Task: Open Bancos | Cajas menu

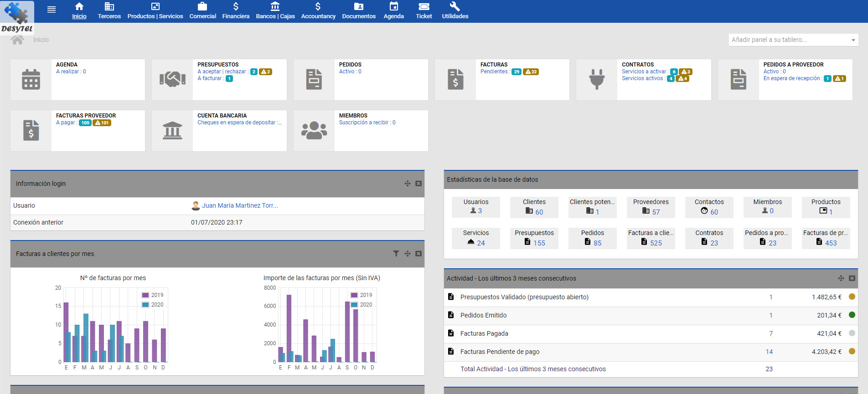Action: tap(275, 11)
